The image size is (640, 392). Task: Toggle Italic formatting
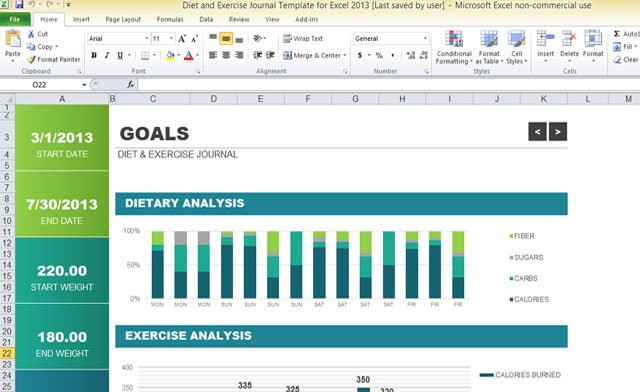pyautogui.click(x=107, y=55)
